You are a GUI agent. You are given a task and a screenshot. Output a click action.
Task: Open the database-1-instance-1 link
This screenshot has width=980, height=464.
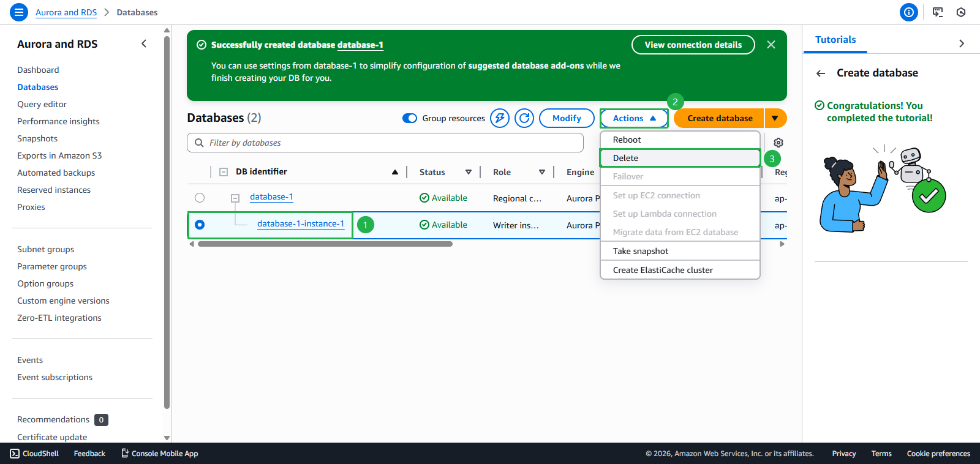(x=301, y=224)
